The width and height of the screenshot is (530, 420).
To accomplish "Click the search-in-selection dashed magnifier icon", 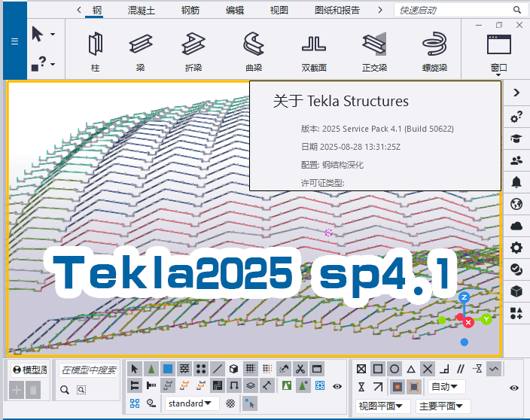I will 81,390.
